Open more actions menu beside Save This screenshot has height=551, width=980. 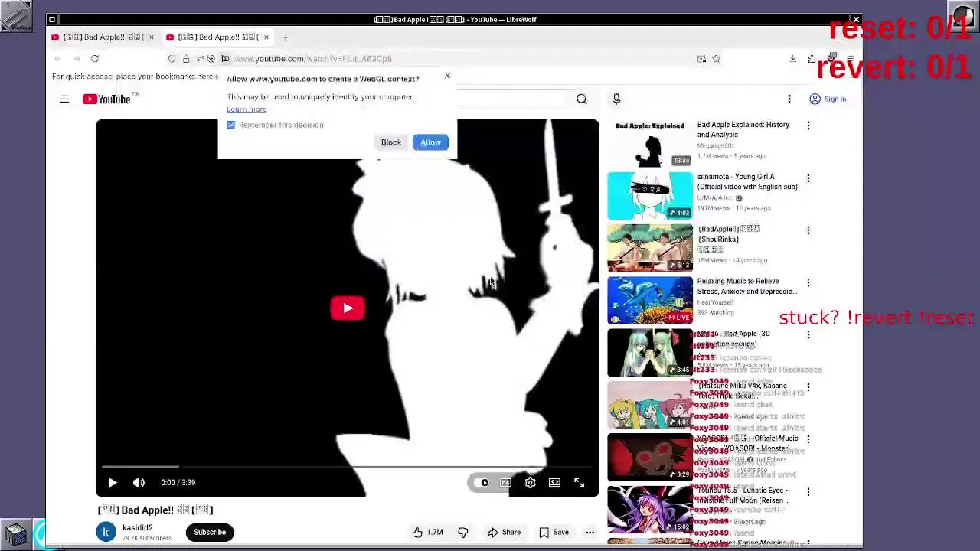(x=590, y=533)
